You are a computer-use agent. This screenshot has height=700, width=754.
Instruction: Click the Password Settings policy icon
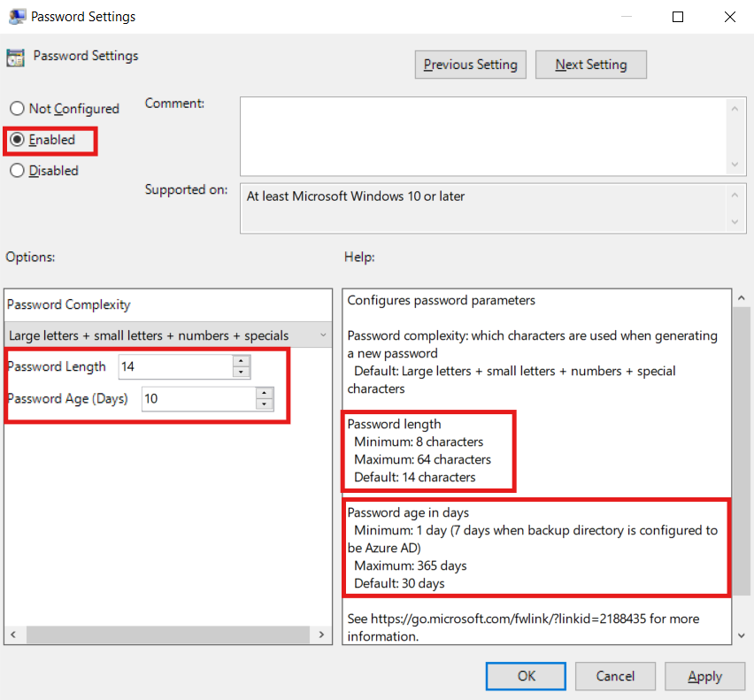pyautogui.click(x=14, y=58)
